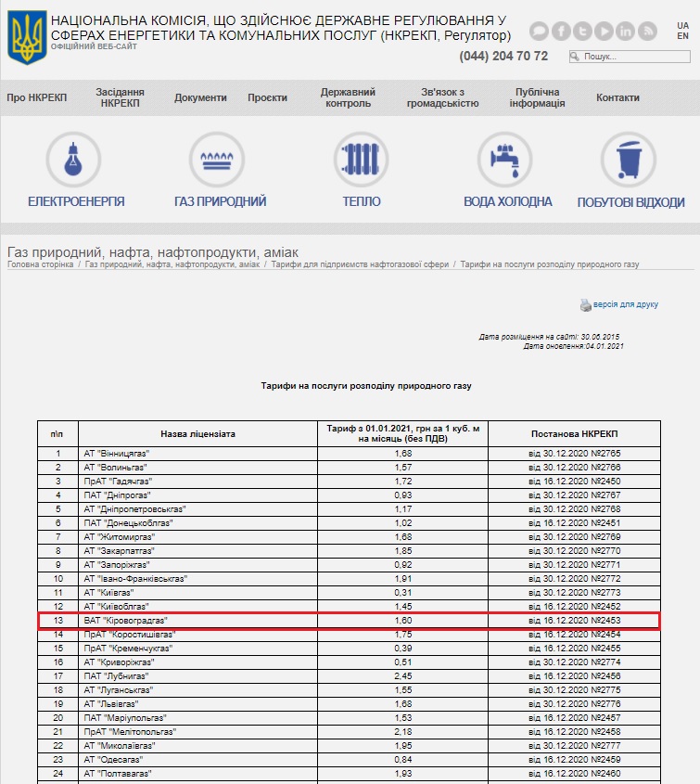Viewport: 700px width, 784px height.
Task: Open the ПОБУТОВІ ВІДХОДИ section link
Action: pos(631,202)
